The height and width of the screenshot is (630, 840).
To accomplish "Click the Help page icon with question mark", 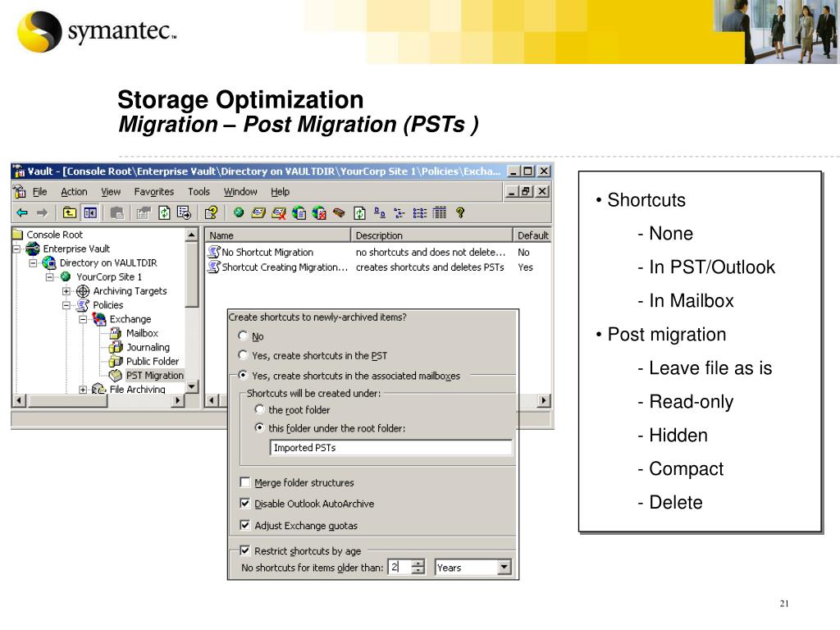I will click(x=211, y=212).
